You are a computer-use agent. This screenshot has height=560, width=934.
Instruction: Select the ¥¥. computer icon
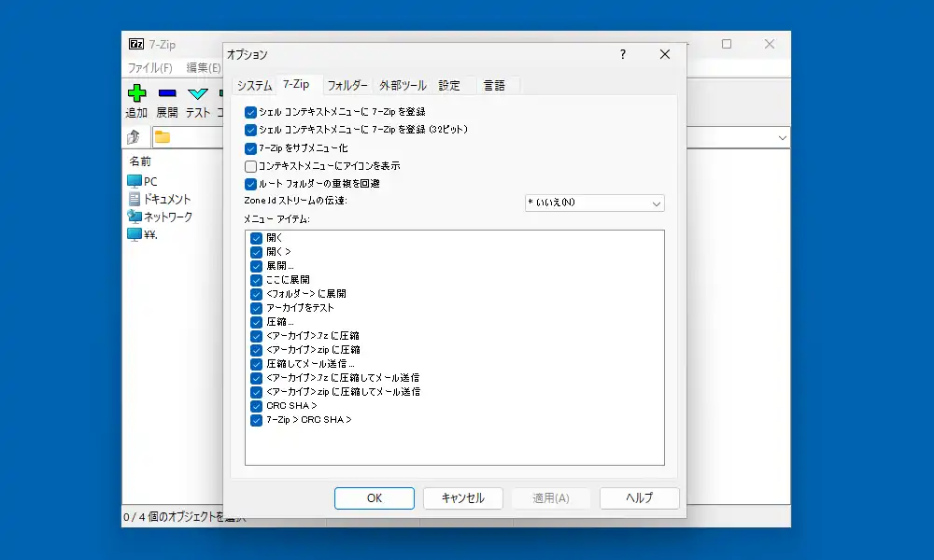point(134,234)
